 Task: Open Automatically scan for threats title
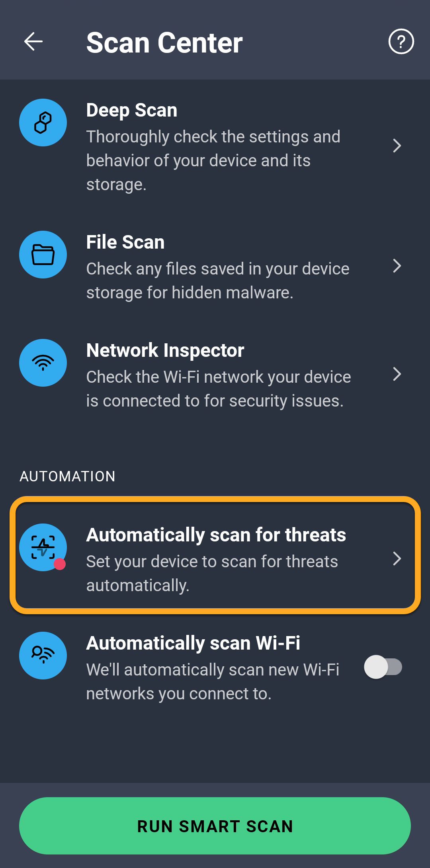tap(216, 535)
